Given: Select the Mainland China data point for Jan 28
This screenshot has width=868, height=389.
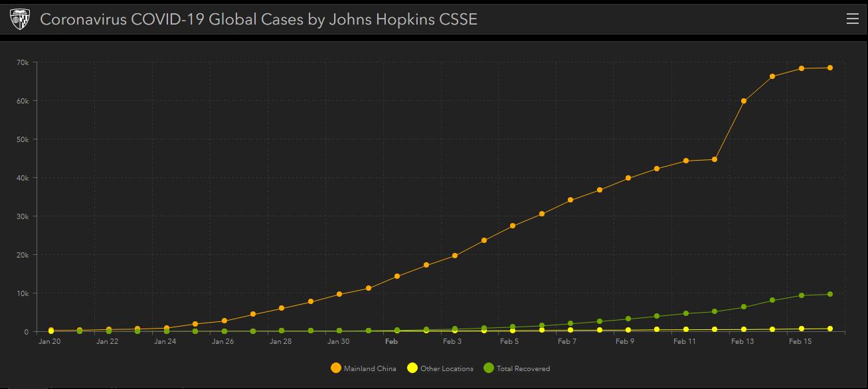Looking at the screenshot, I should pos(282,308).
